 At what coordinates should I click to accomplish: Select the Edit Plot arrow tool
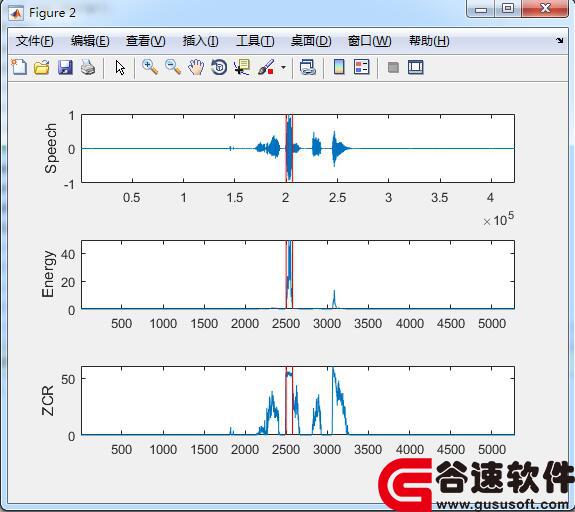[x=120, y=67]
